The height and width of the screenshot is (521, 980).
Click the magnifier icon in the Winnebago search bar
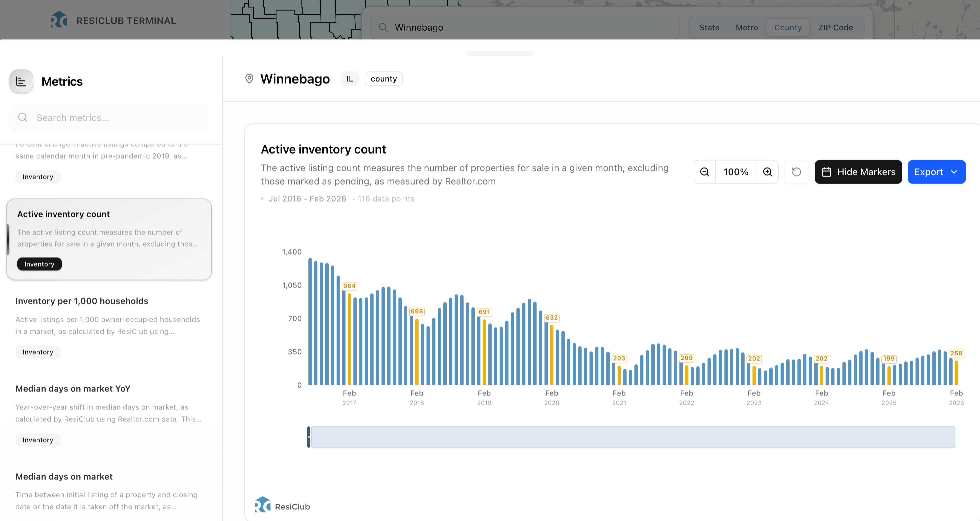coord(383,27)
